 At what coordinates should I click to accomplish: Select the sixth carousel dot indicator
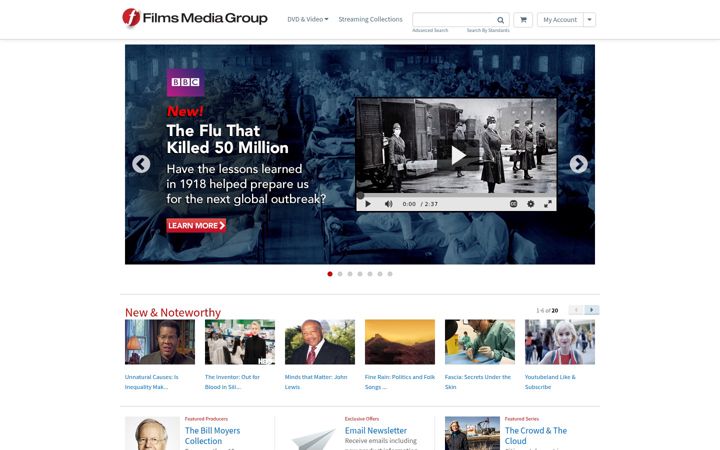click(380, 274)
